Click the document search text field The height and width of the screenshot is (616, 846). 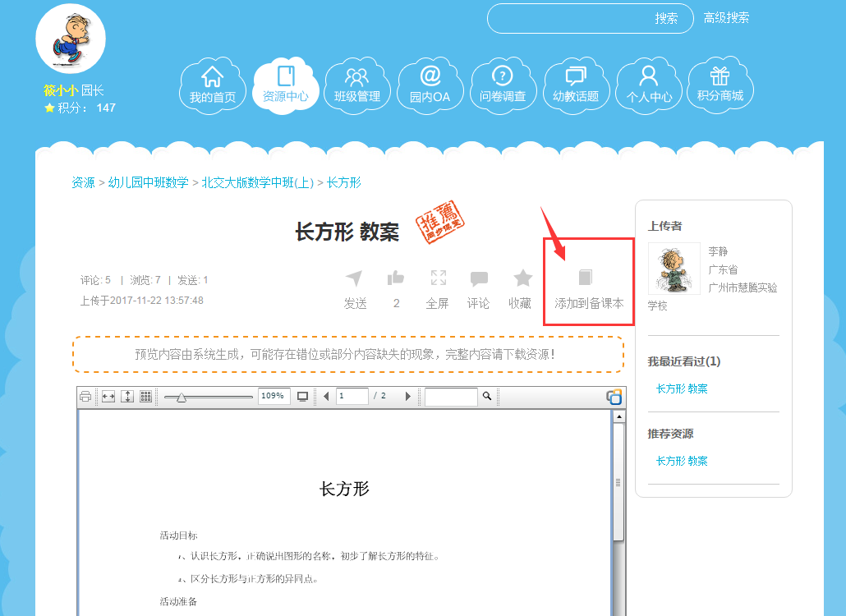coord(451,397)
